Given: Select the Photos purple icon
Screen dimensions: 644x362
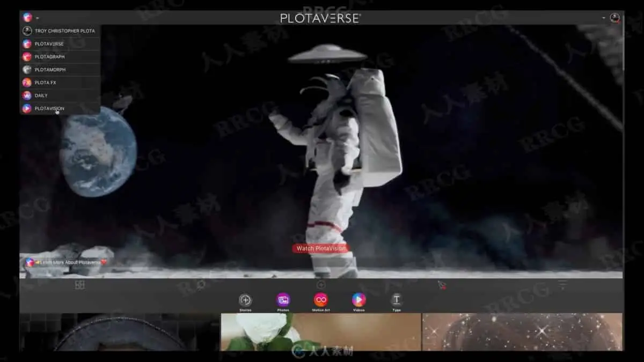Looking at the screenshot, I should pyautogui.click(x=283, y=300).
